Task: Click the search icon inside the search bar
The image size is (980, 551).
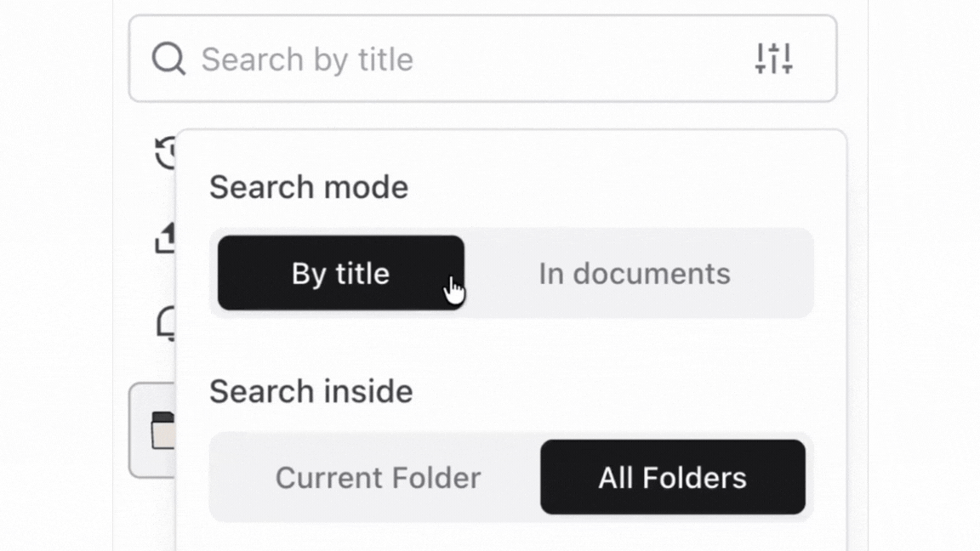Action: coord(170,59)
